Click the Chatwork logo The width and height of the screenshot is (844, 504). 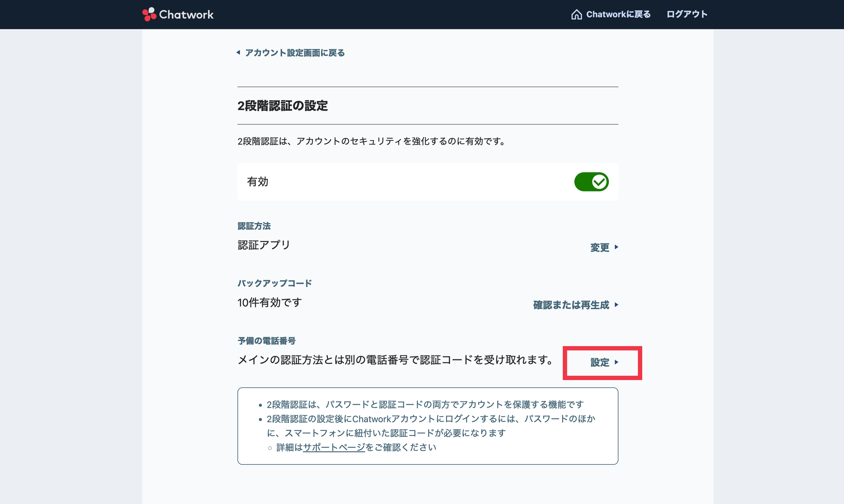(178, 14)
